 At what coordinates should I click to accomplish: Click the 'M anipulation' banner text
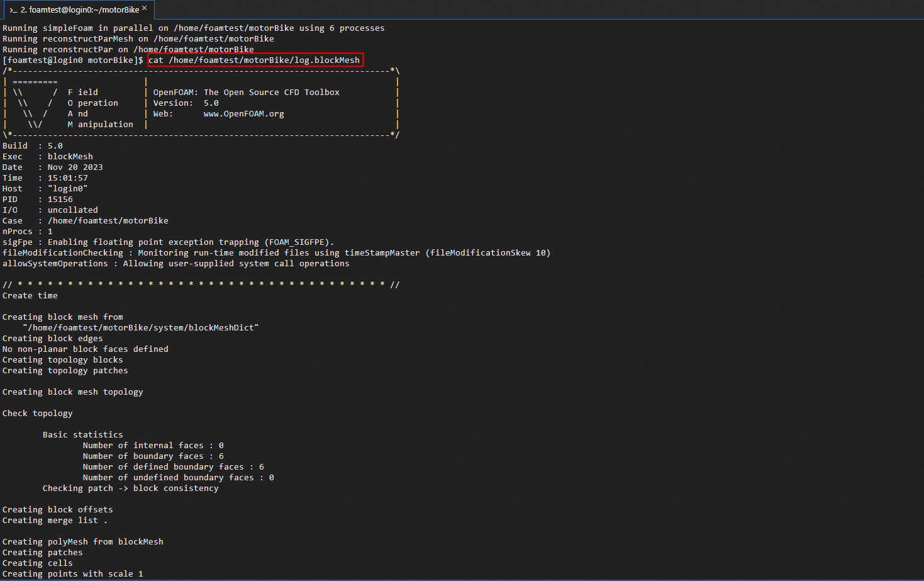101,125
